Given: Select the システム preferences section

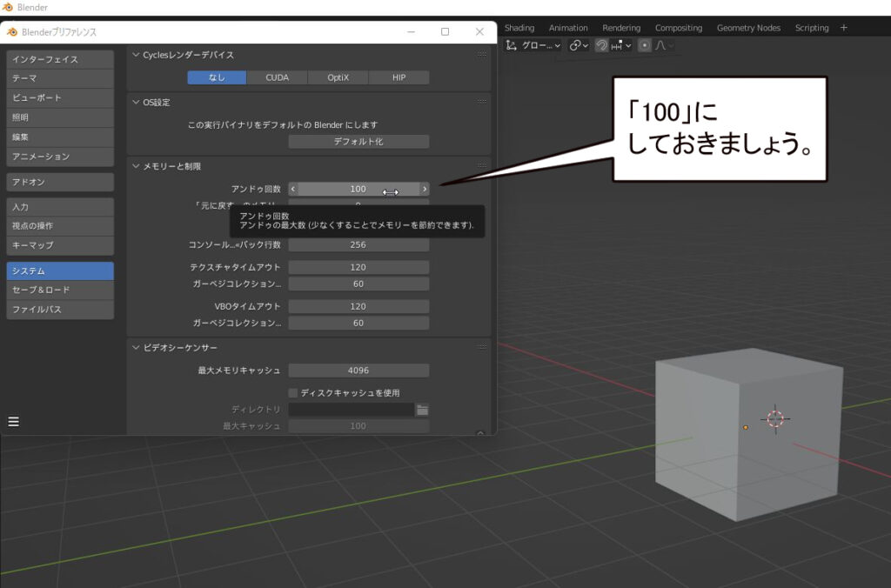Looking at the screenshot, I should tap(60, 271).
